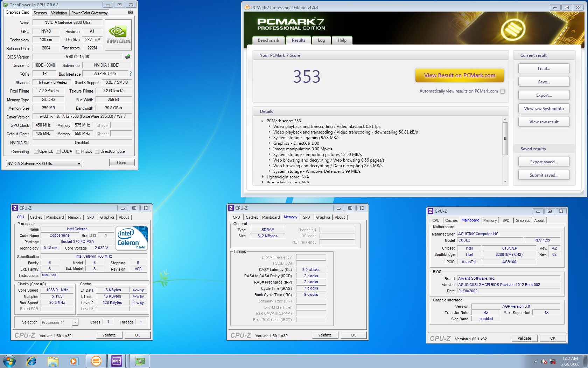Switch to PCMark 7 taskbar icon
588x368 pixels.
coord(96,361)
